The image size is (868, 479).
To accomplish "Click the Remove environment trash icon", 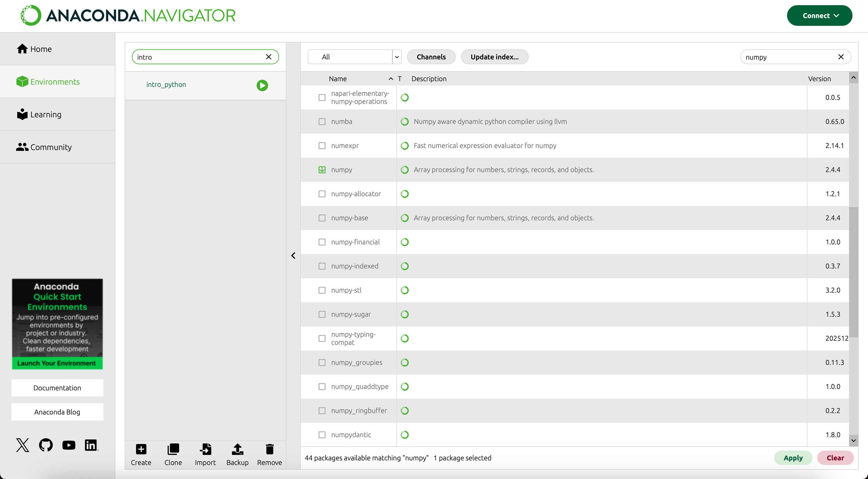I will pyautogui.click(x=269, y=449).
